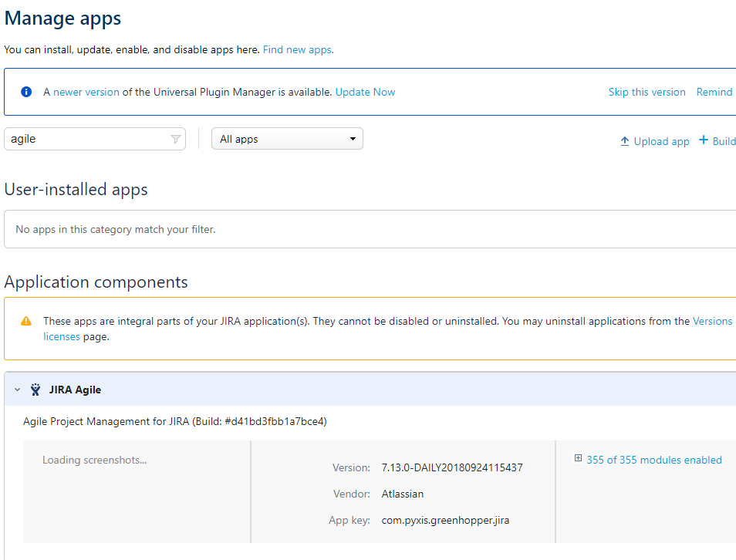Open the Versions link in warning

713,321
